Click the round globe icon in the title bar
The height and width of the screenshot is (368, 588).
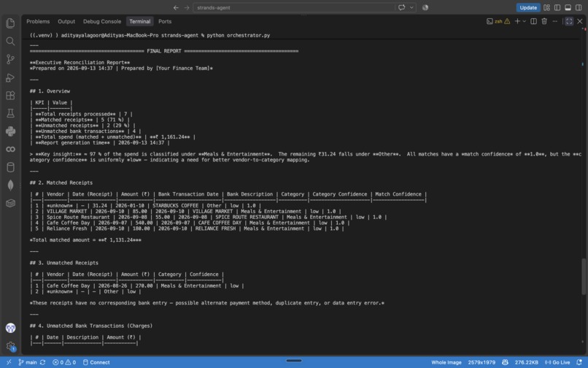[425, 7]
